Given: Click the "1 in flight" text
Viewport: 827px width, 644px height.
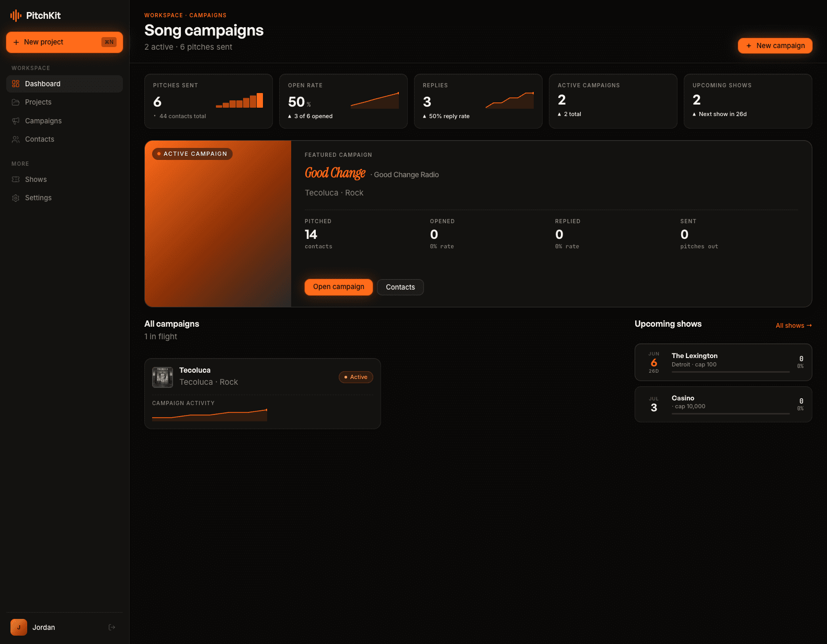Looking at the screenshot, I should click(x=161, y=337).
